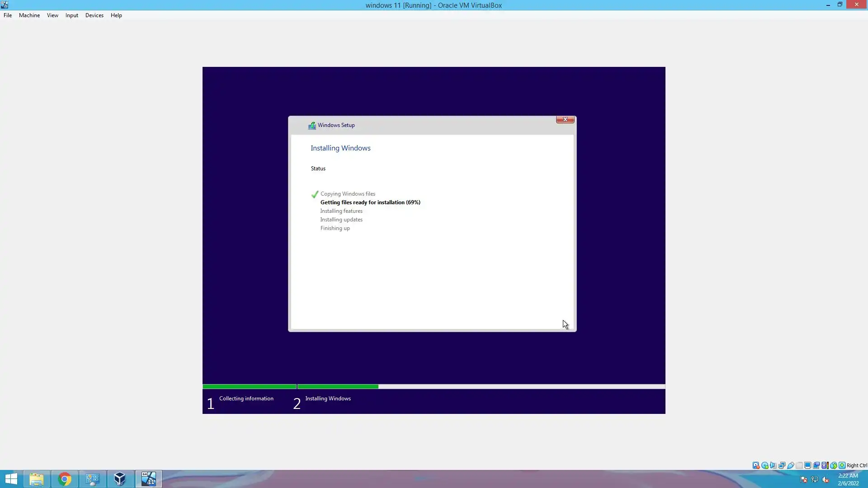
Task: Click the audio status indicator icon
Action: (x=773, y=465)
